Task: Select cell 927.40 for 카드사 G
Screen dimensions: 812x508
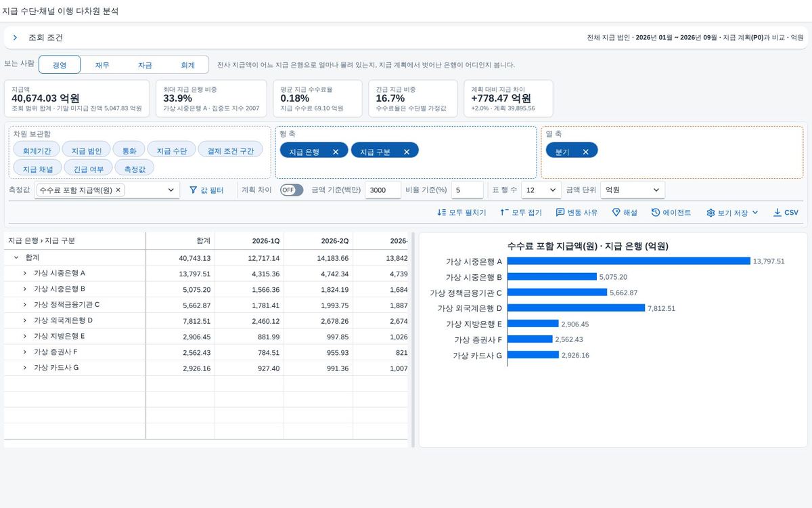Action: click(x=250, y=368)
